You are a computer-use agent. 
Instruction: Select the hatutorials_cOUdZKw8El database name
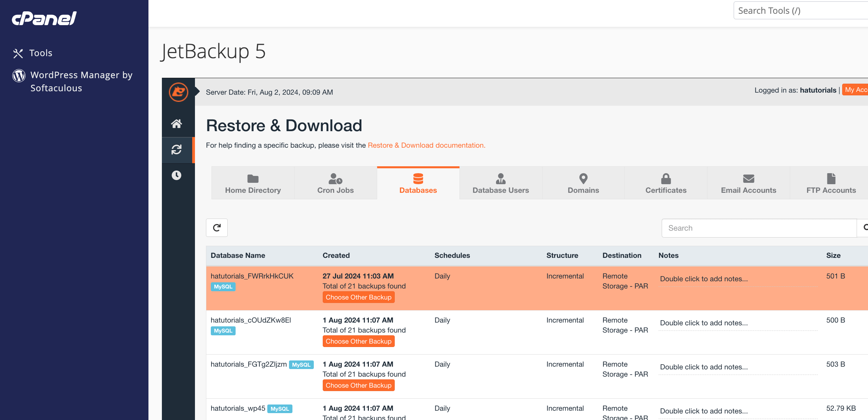pos(251,320)
